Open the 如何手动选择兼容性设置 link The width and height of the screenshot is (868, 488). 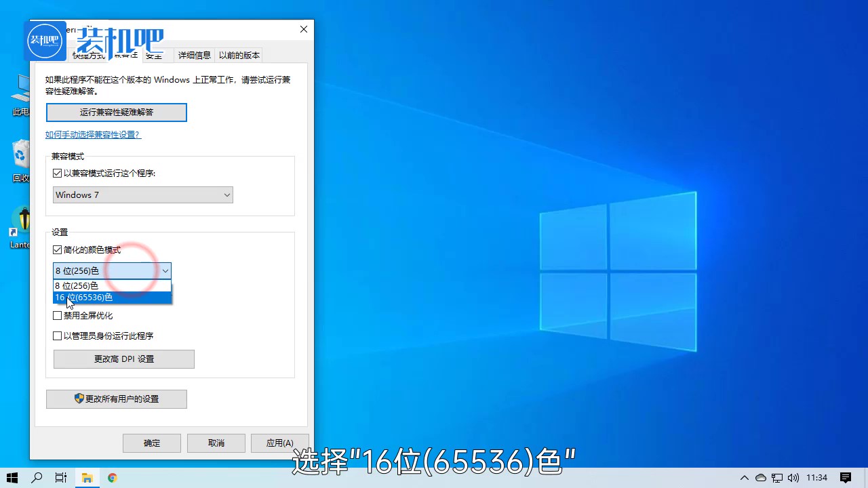tap(93, 134)
